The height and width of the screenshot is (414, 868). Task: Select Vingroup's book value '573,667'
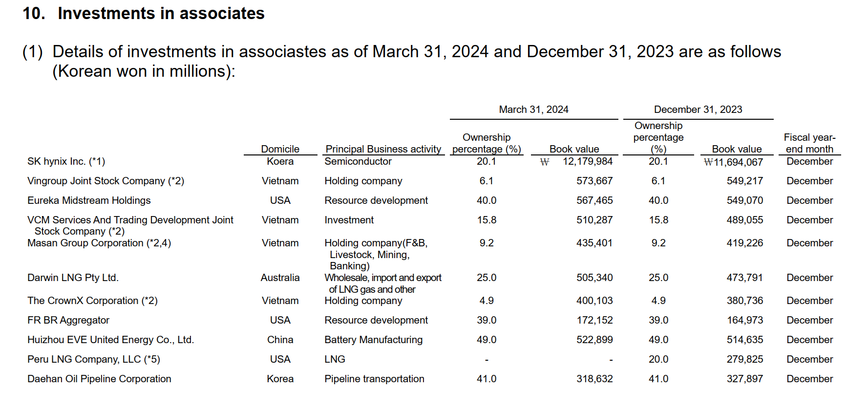click(594, 181)
